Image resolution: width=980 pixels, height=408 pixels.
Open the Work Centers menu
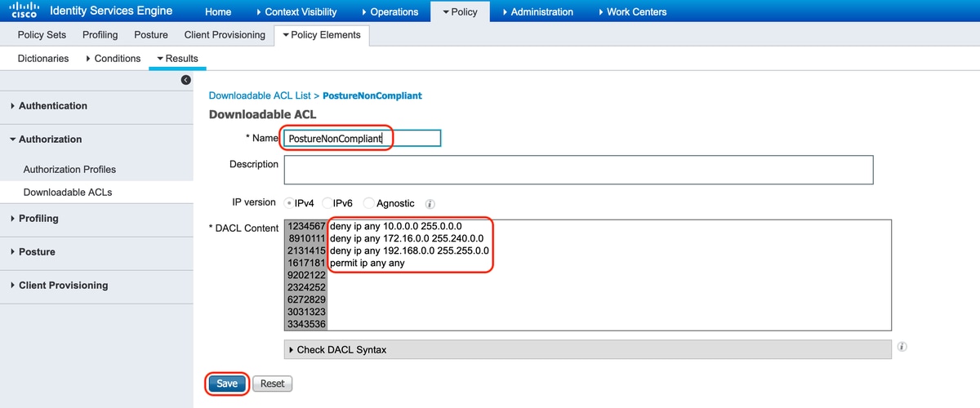click(632, 12)
